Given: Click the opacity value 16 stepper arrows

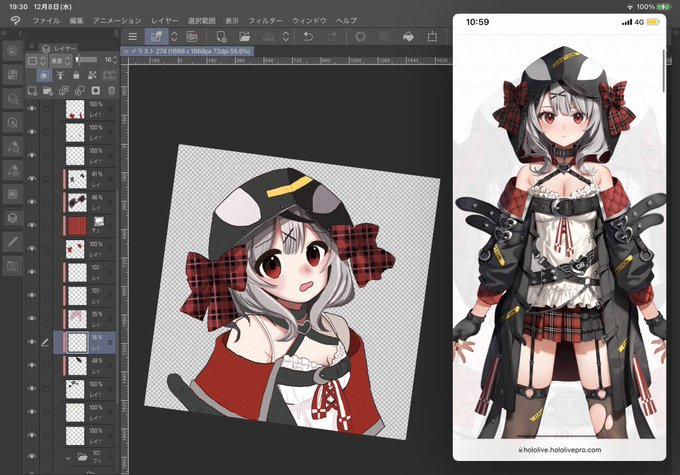Looking at the screenshot, I should [x=115, y=60].
